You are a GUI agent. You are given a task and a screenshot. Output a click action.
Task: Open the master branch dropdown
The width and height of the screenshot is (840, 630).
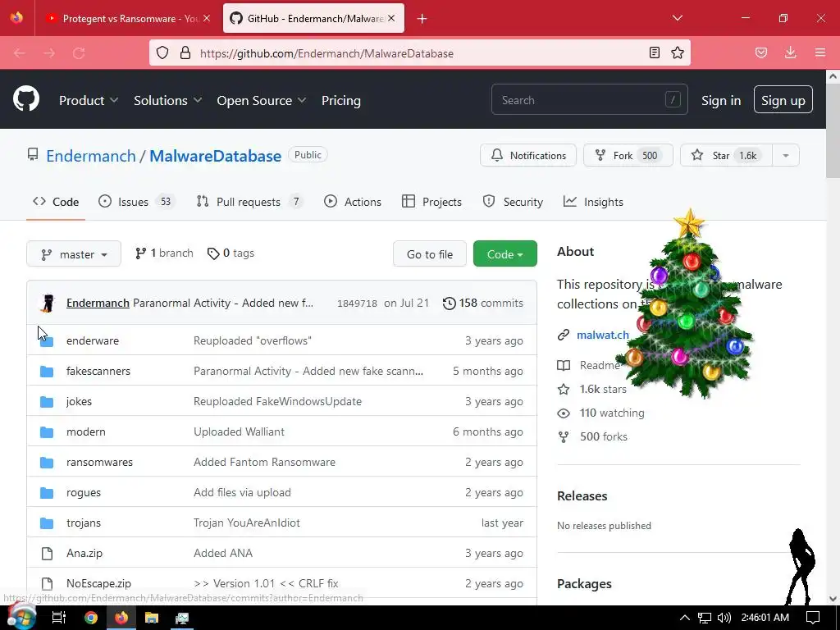[74, 254]
